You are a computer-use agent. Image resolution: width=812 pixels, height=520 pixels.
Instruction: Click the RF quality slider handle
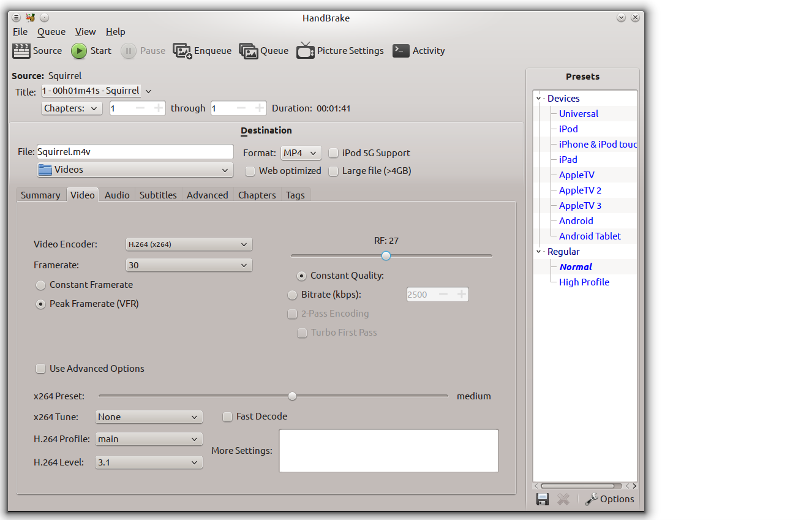[x=386, y=255]
